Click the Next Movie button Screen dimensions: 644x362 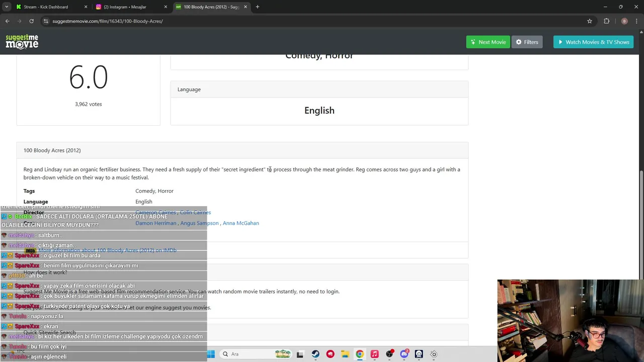(x=488, y=42)
